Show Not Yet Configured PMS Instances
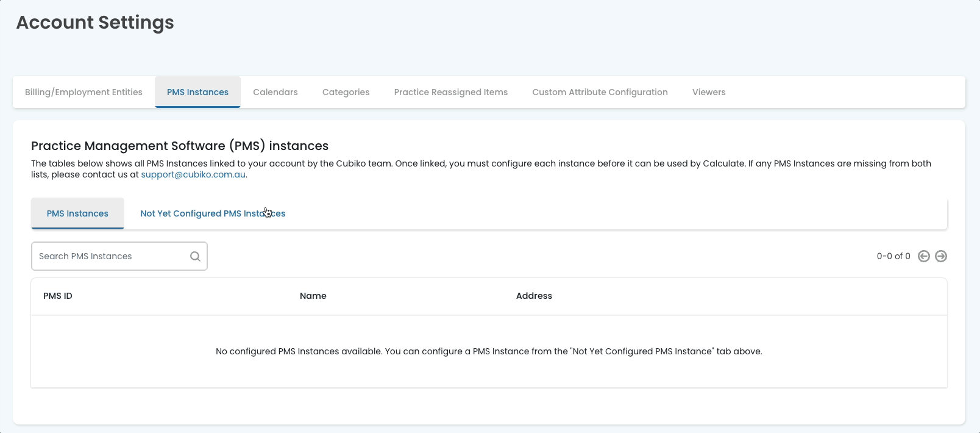The image size is (980, 433). point(213,213)
